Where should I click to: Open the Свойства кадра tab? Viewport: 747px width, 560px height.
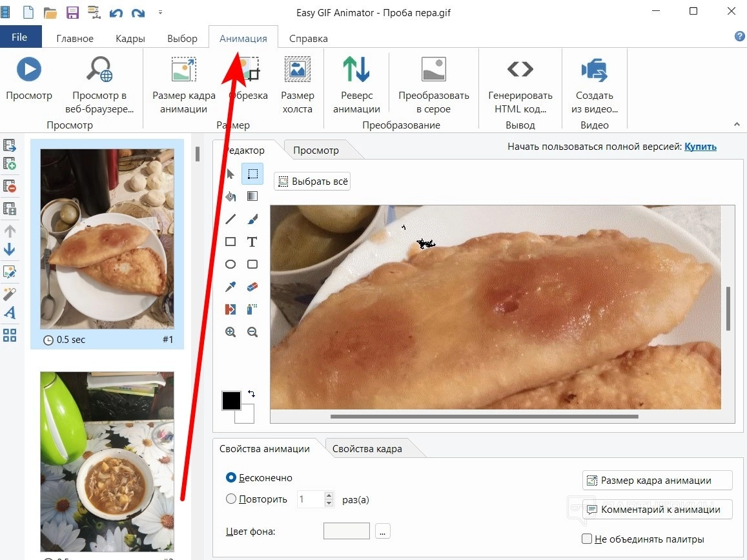pyautogui.click(x=367, y=448)
